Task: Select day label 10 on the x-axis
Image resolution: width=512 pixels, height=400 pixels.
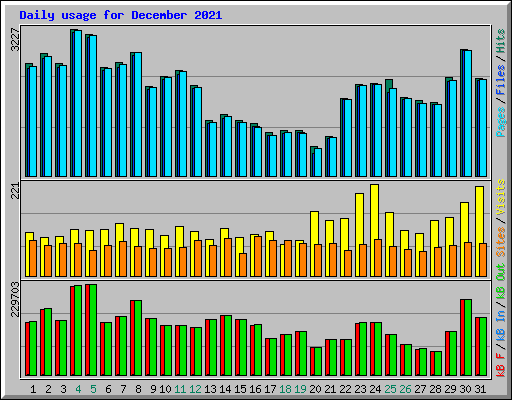Action: pos(165,389)
